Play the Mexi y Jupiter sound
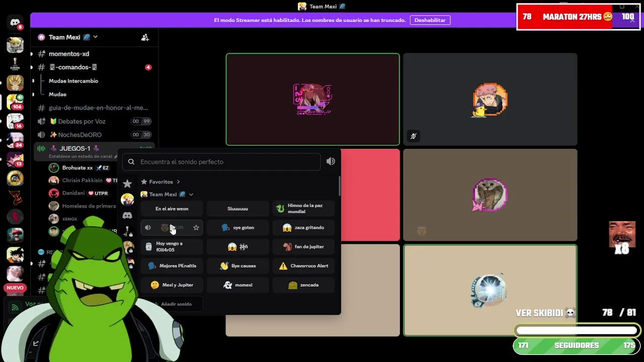This screenshot has height=362, width=644. [x=172, y=285]
